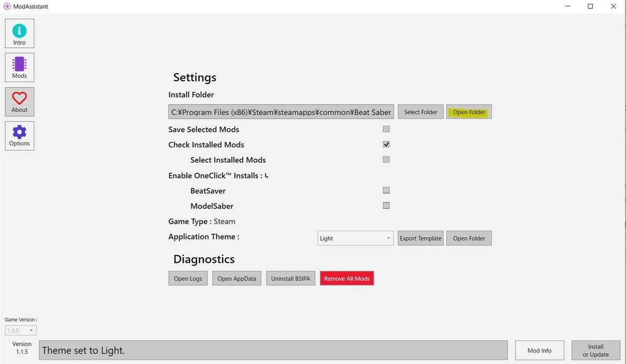Screen dimensions: 626x364
Task: Open the Game Version 1.9.0 dropdown
Action: tap(21, 330)
